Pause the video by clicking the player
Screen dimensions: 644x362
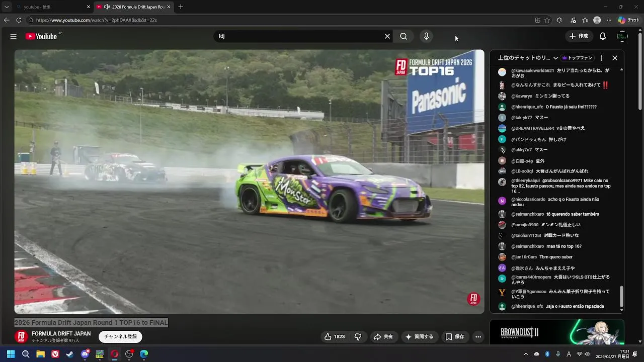tap(249, 181)
